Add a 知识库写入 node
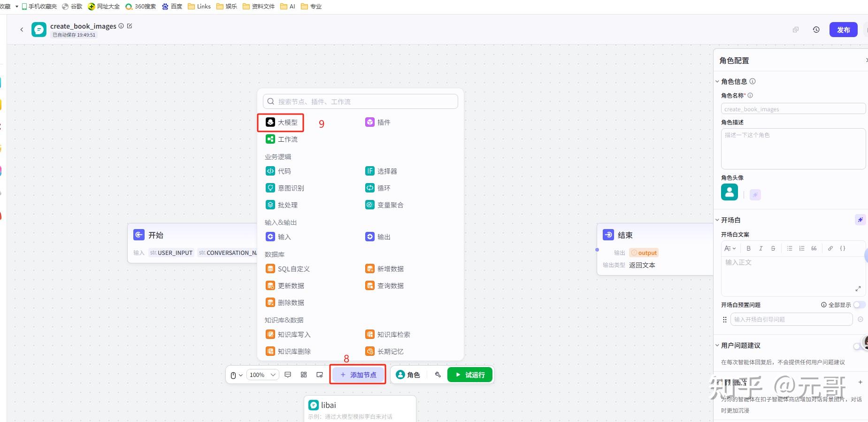868x422 pixels. 288,335
